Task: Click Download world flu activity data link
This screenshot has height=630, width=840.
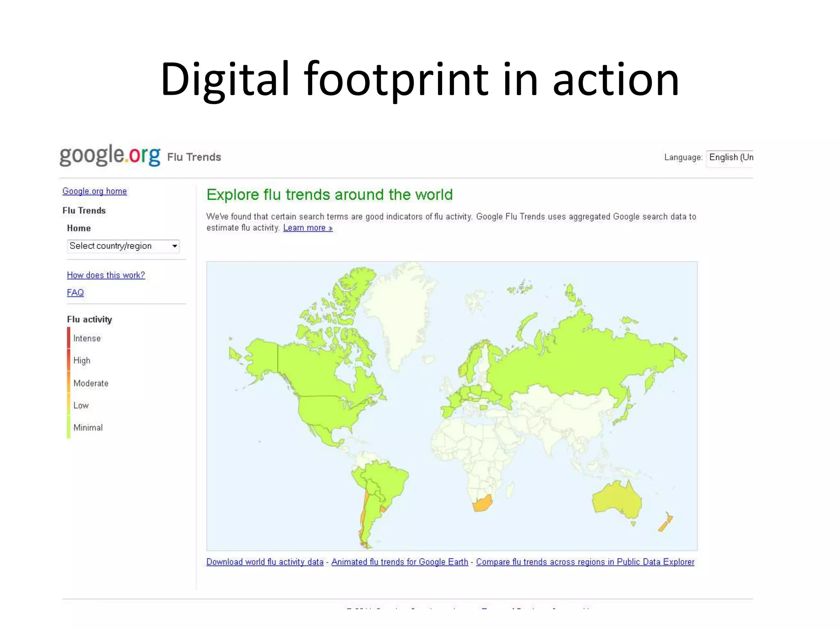Action: click(x=265, y=562)
